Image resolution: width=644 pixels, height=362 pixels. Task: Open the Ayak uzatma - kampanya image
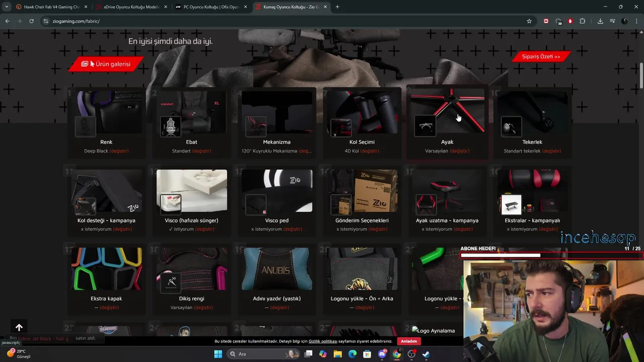[447, 192]
